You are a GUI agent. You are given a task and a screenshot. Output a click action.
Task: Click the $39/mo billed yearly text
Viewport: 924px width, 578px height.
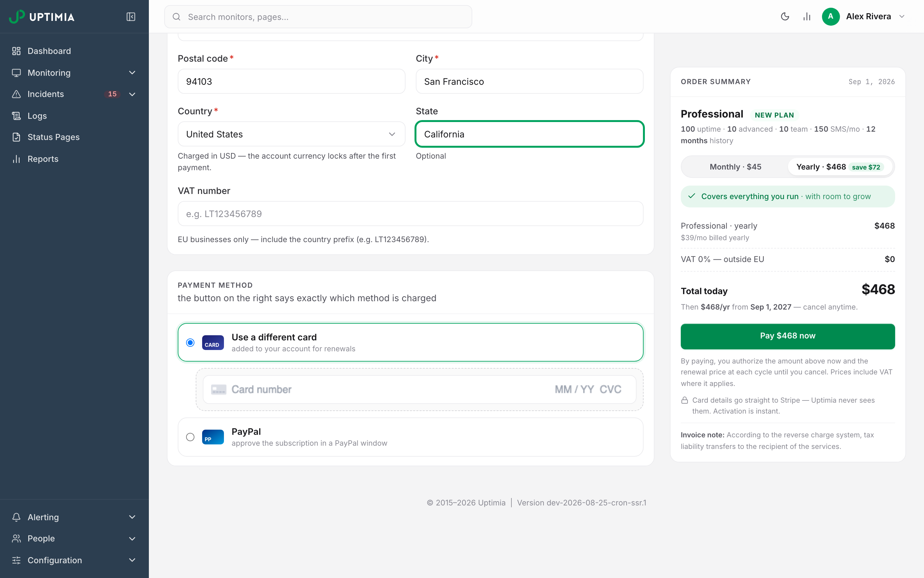point(715,238)
